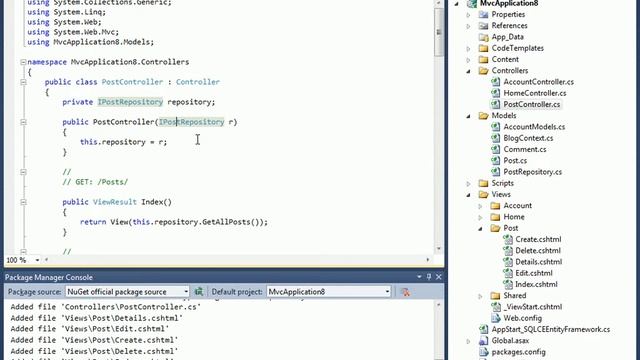
Task: Clear the Package Manager Console
Action: 405,292
